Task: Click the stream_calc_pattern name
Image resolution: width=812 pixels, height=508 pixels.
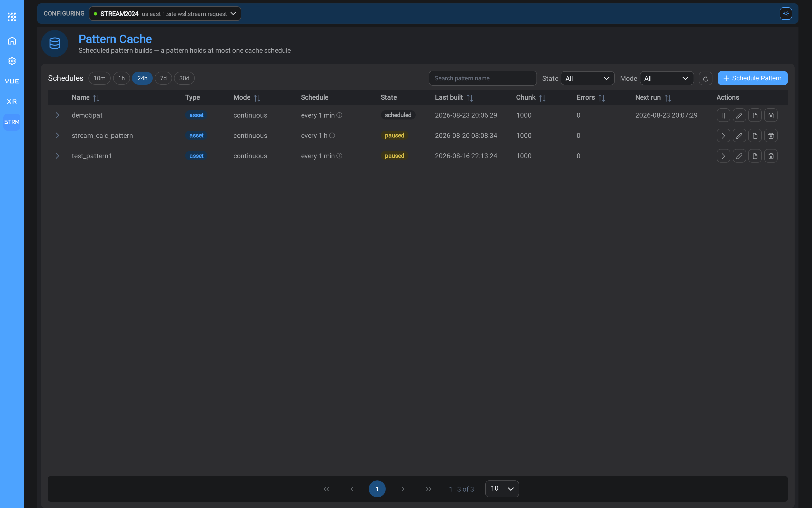Action: click(x=102, y=136)
